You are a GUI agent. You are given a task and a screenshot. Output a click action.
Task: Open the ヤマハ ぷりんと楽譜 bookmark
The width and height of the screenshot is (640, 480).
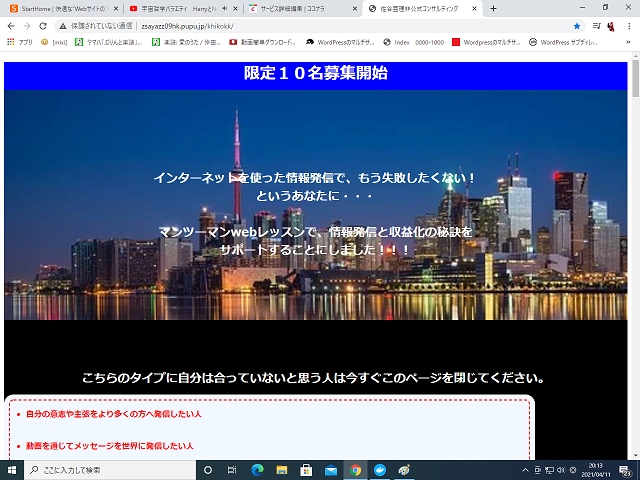pos(109,42)
